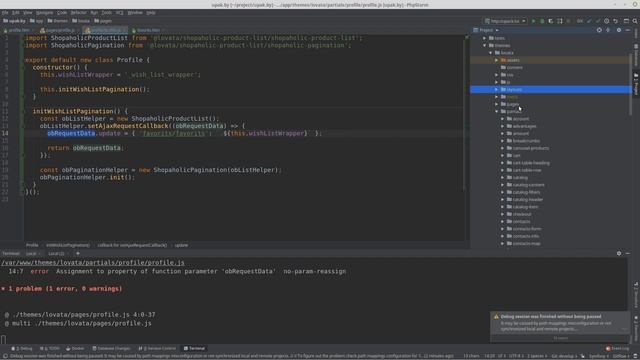
Task: Click the Terminal tool window button
Action: click(x=194, y=349)
